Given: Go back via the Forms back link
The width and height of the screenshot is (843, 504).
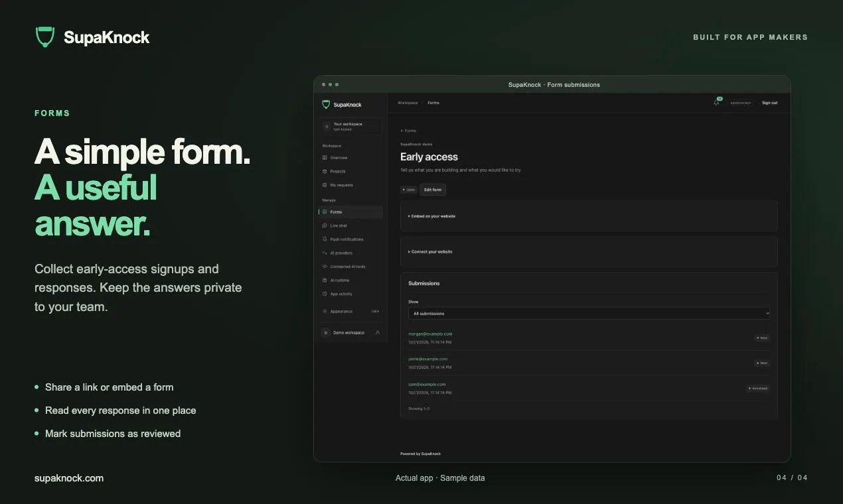Looking at the screenshot, I should pos(408,131).
